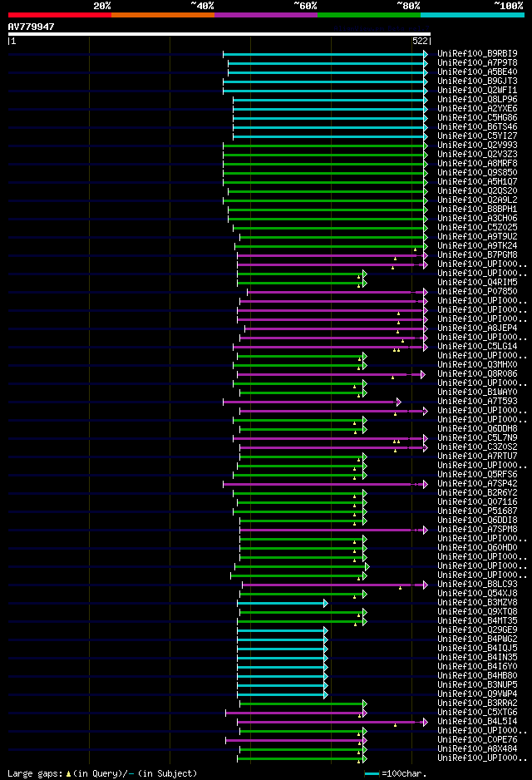This screenshot has width=532, height=780.
Task: Select the UniRef100_A9T9U2 label
Action: (x=477, y=237)
